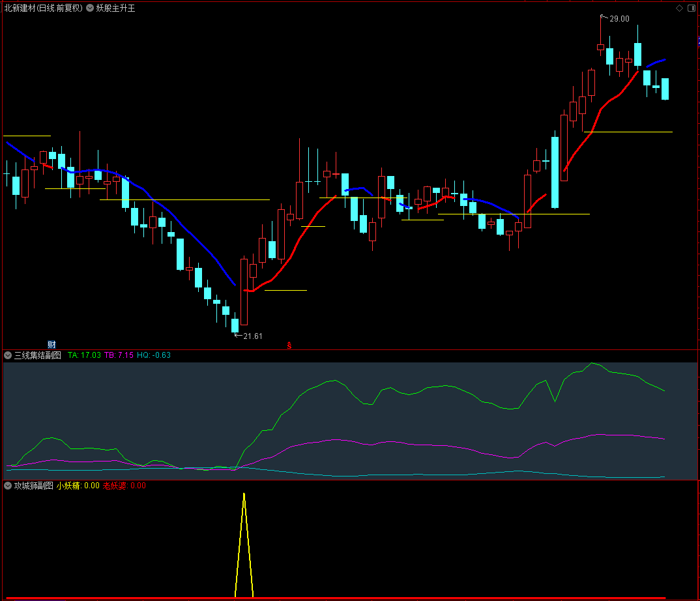Image resolution: width=700 pixels, height=601 pixels.
Task: Click the 29.00 high price label
Action: point(620,19)
